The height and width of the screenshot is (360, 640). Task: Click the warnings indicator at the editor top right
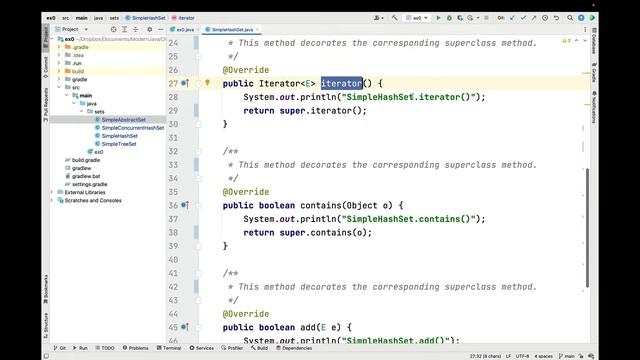(x=566, y=40)
